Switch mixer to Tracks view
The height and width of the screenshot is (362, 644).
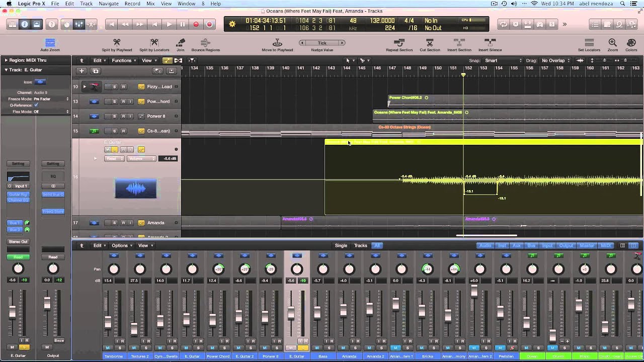(x=361, y=245)
